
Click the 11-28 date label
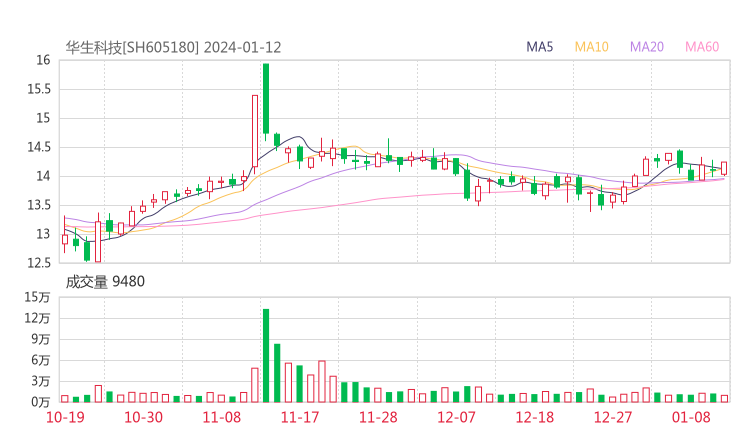[x=378, y=418]
